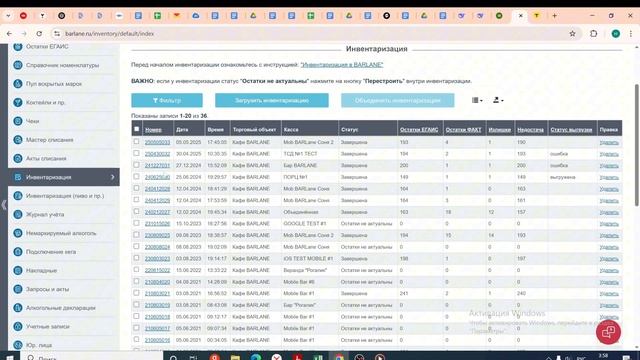Check the box for inventory 241227031
The image size is (640, 360).
(136, 165)
